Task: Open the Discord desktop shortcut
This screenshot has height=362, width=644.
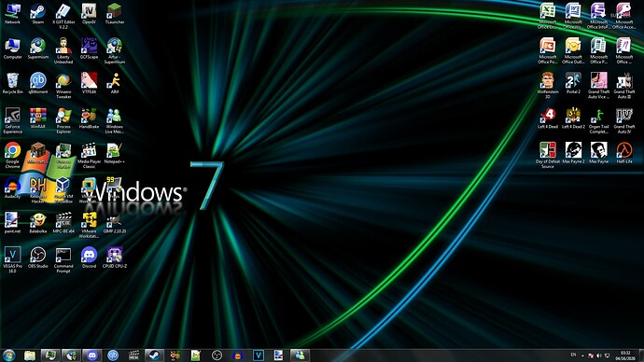Action: point(89,258)
